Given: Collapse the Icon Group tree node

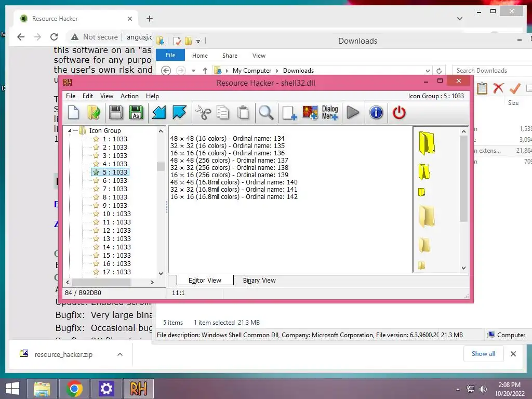Looking at the screenshot, I should click(70, 130).
